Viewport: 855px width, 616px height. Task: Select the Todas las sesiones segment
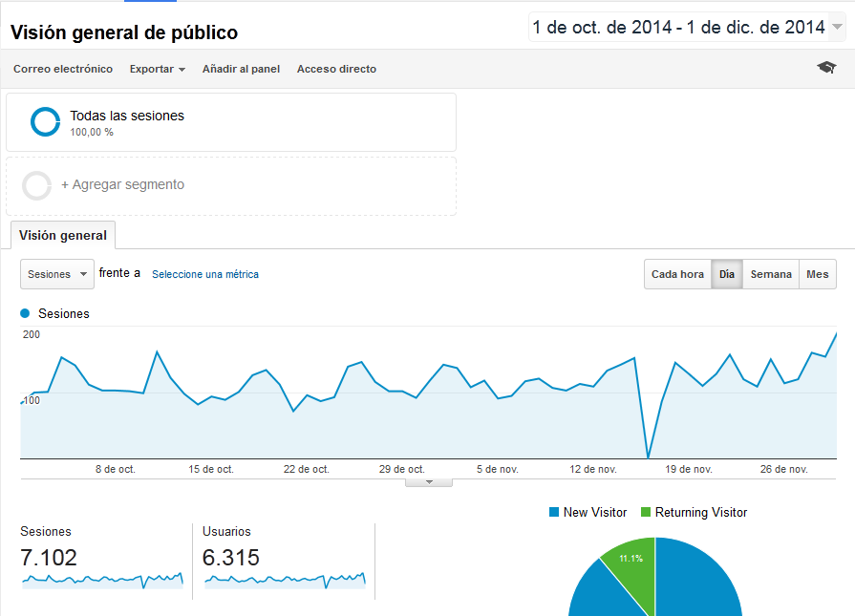[x=231, y=122]
